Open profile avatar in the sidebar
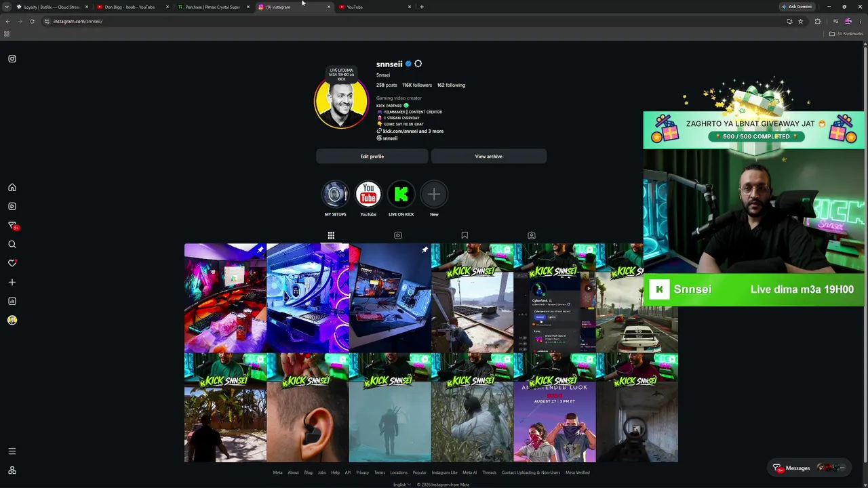 (12, 320)
